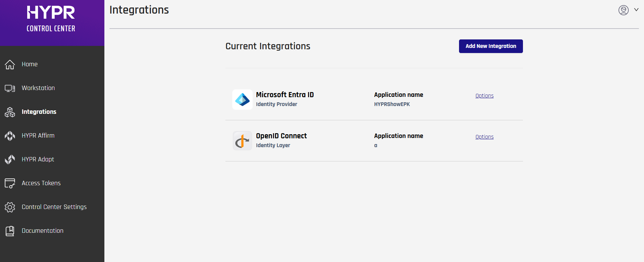Go to HYPR Affirm menu item
Viewport: 644px width, 262px height.
coord(38,136)
